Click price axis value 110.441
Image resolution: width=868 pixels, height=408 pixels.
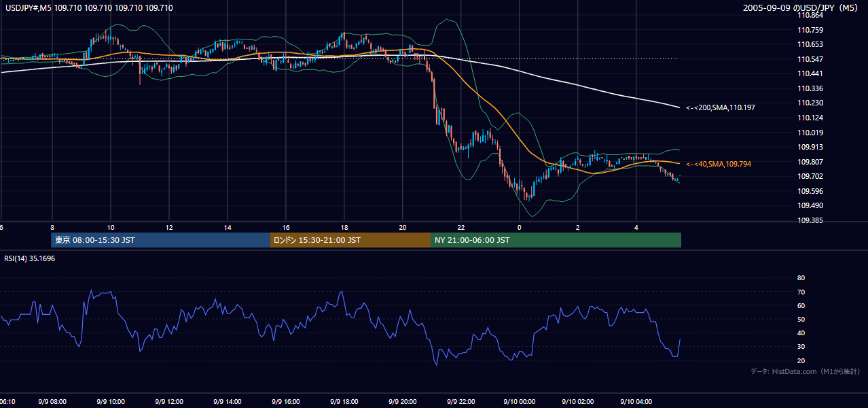click(x=811, y=73)
